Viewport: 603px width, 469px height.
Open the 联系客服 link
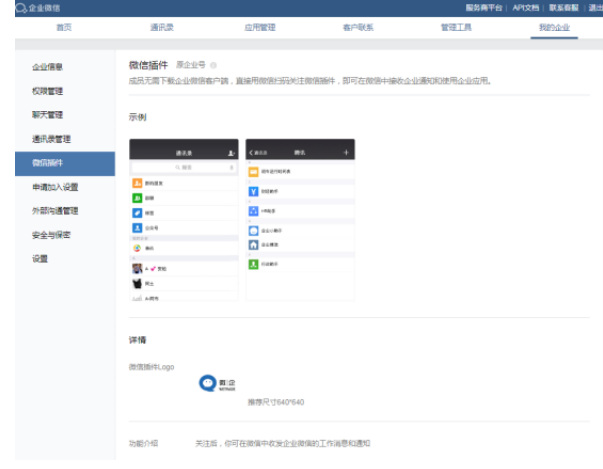coord(563,8)
